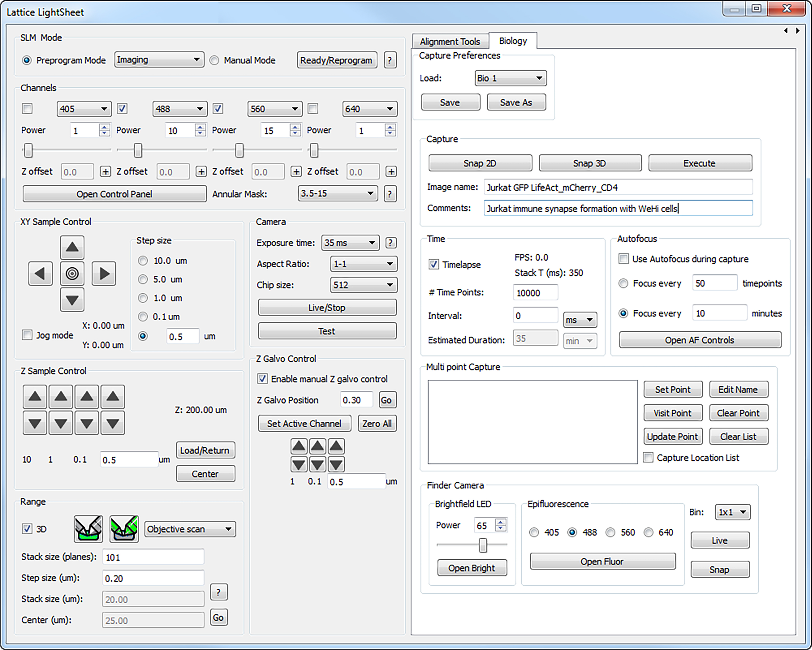Click the center target icon in XY Sample Control
812x650 pixels.
tap(72, 274)
